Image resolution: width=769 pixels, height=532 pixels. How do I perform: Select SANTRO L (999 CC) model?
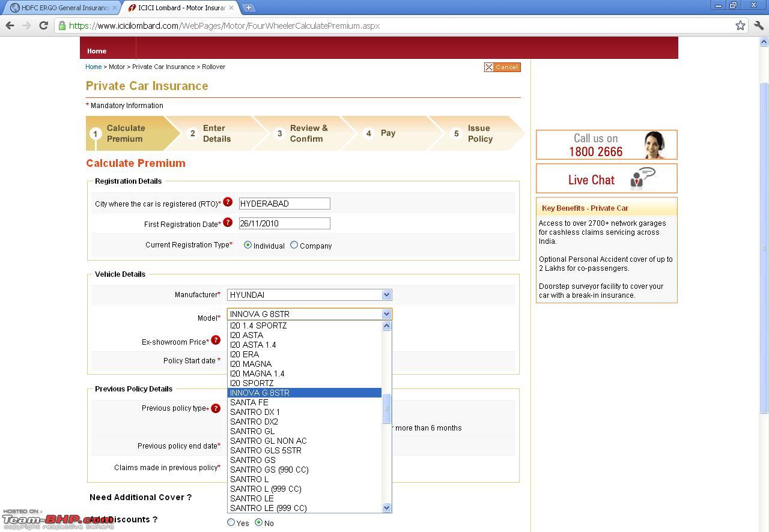pyautogui.click(x=305, y=489)
